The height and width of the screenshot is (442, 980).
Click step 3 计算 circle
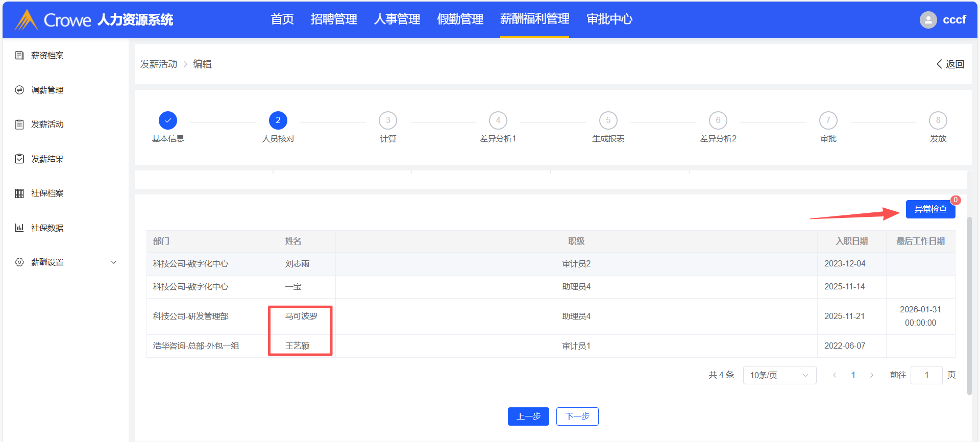(x=388, y=120)
